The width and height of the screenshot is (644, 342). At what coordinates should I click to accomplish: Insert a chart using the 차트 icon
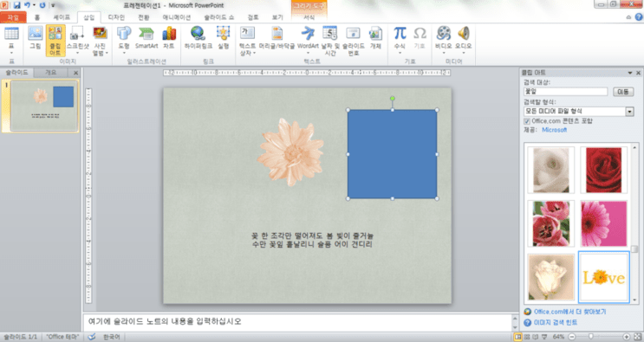169,38
